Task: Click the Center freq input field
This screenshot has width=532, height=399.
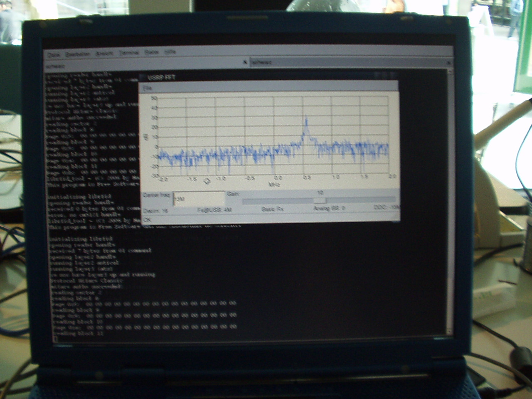Action: (x=198, y=199)
